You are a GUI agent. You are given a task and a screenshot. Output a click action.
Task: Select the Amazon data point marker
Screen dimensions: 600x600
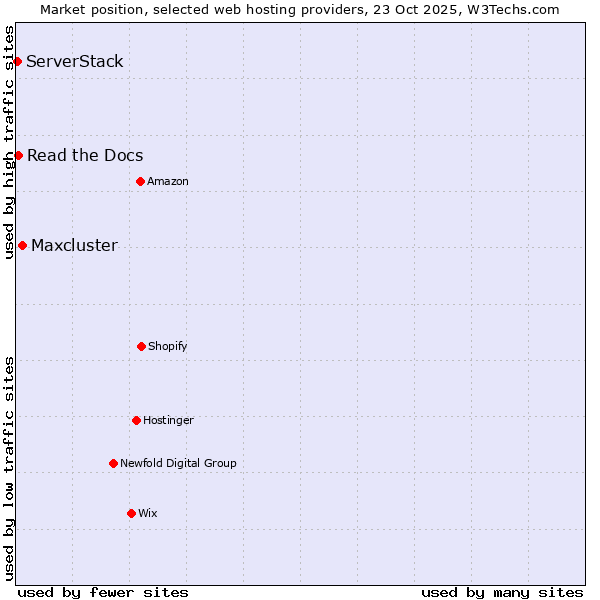(140, 181)
